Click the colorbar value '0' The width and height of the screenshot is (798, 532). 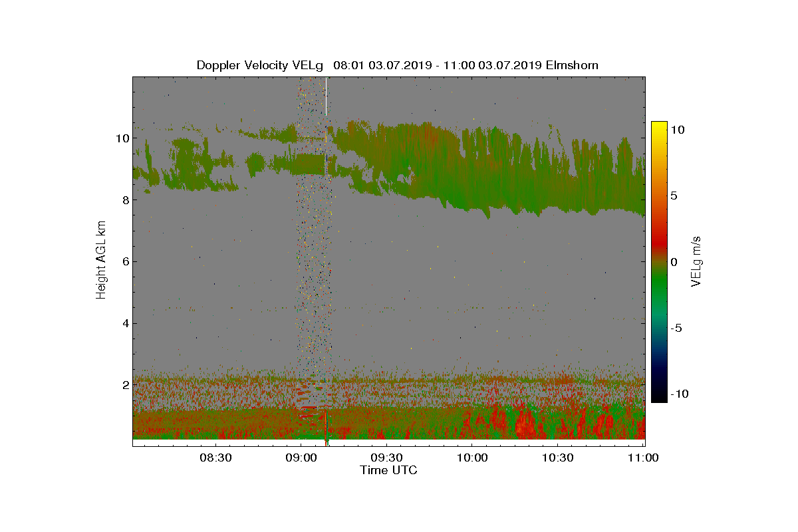[x=674, y=262]
